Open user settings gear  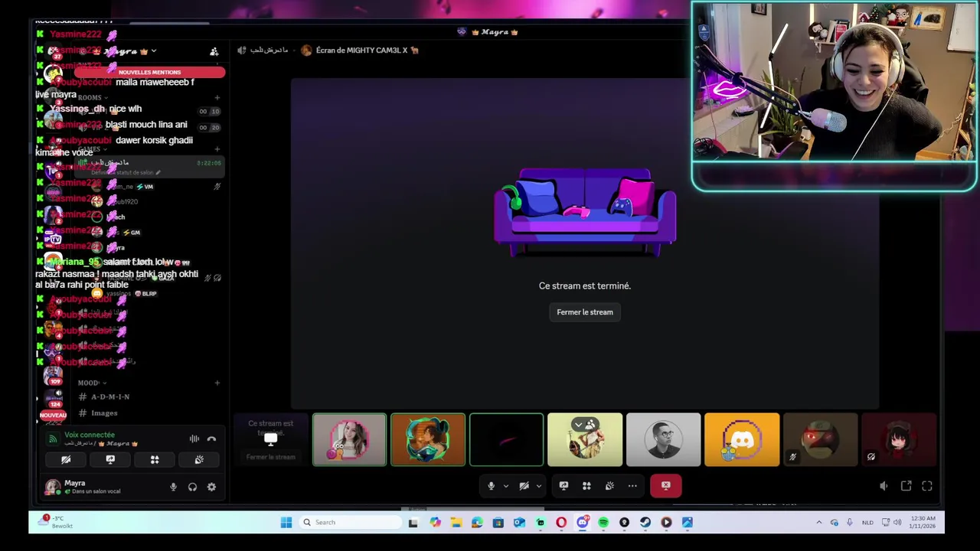click(x=211, y=487)
